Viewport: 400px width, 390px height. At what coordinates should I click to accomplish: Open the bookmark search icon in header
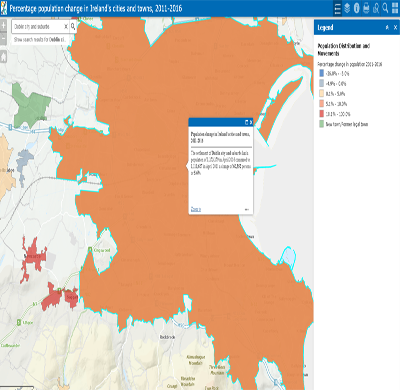[376, 8]
